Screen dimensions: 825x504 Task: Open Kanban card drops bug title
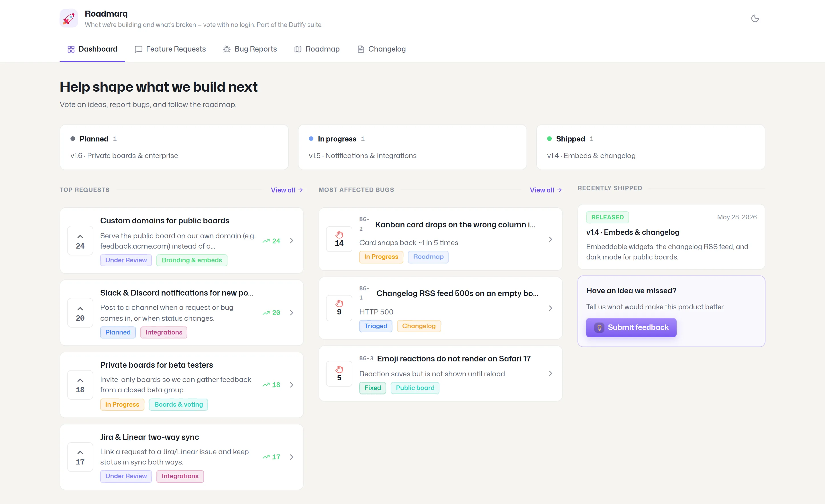tap(455, 225)
